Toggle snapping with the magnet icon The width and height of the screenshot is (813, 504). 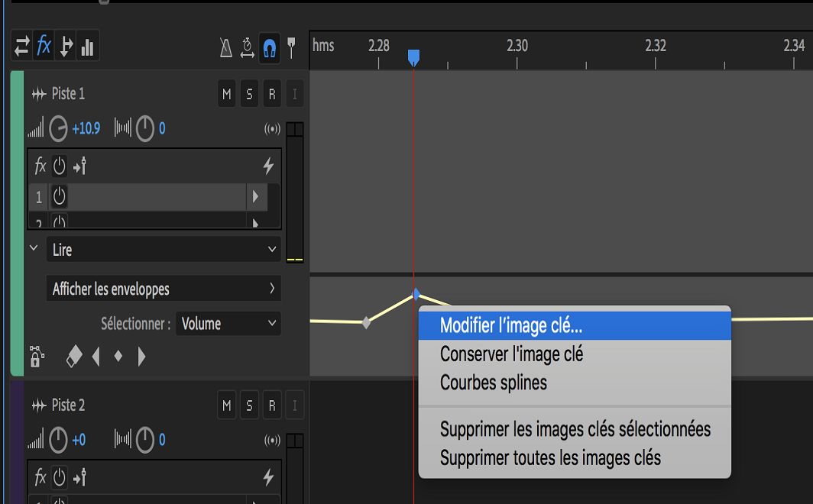point(269,47)
